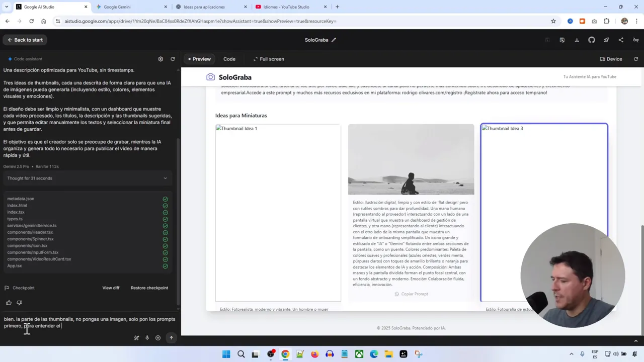The width and height of the screenshot is (644, 362).
Task: Toggle the Device preview mode
Action: (x=611, y=59)
